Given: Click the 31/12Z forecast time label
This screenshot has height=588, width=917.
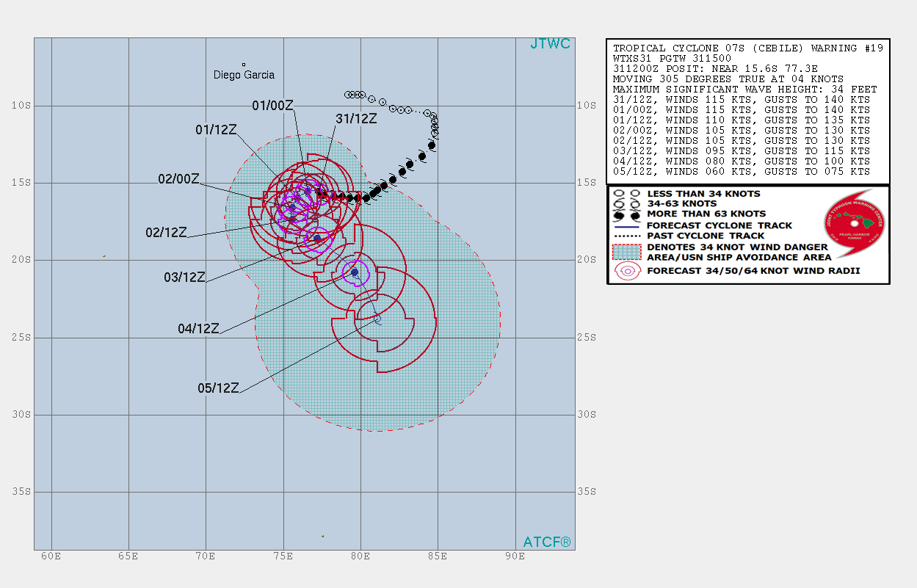Looking at the screenshot, I should [x=356, y=118].
